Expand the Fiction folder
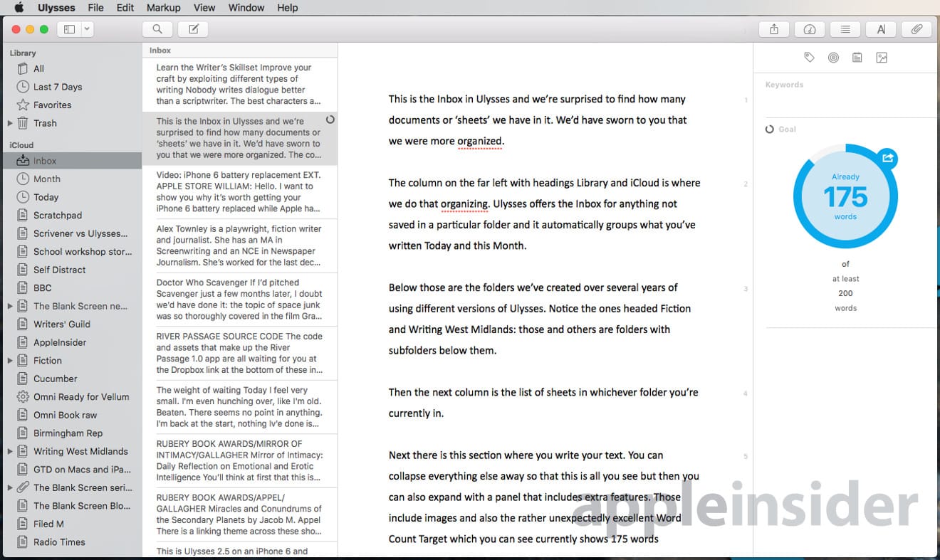Viewport: 940px width, 560px height. click(10, 361)
